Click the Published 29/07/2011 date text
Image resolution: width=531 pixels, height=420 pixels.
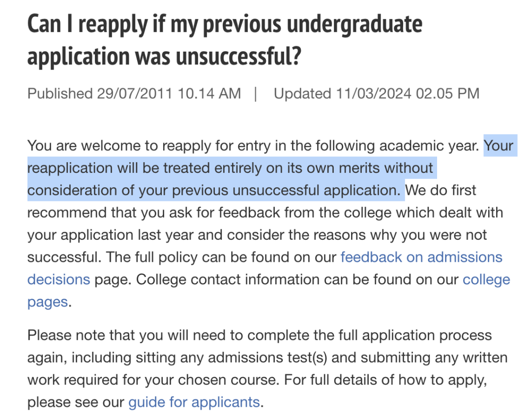coord(134,93)
